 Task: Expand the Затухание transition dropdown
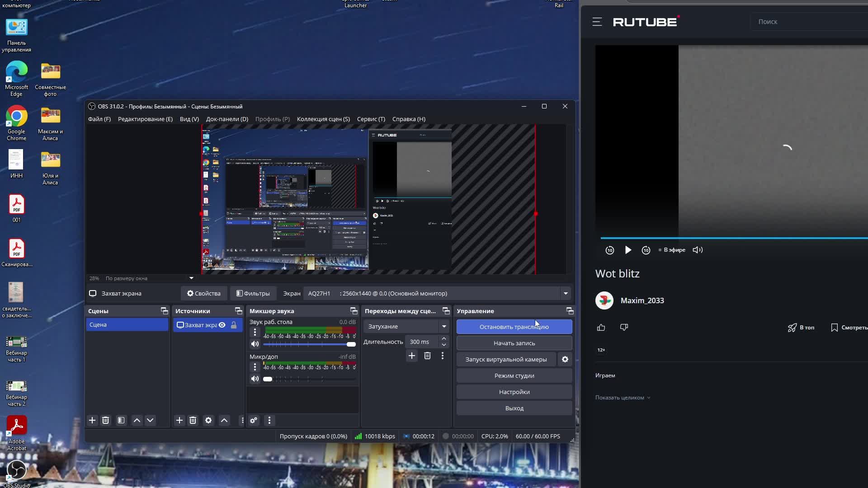[443, 326]
